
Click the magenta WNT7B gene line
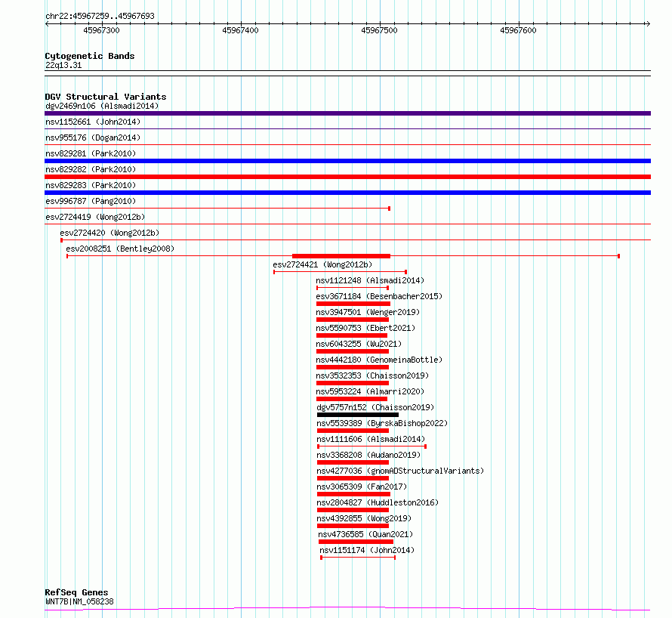click(347, 608)
